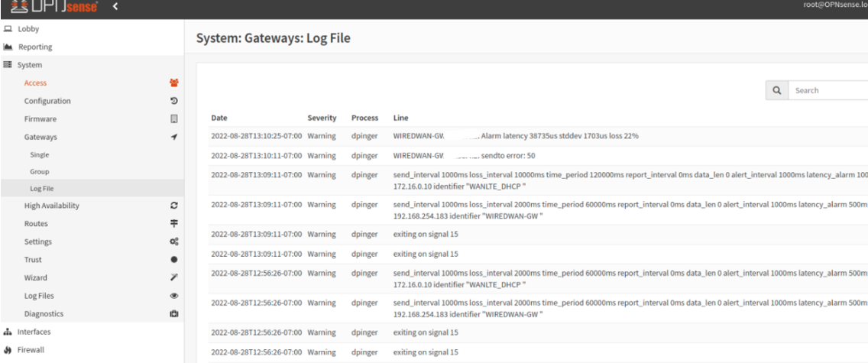The height and width of the screenshot is (363, 868).
Task: Click the Settings gears icon
Action: (173, 241)
